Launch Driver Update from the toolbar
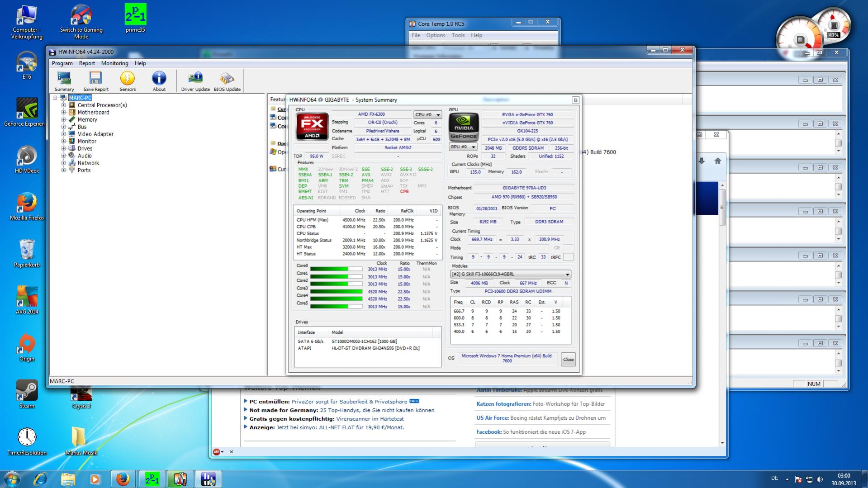 pos(195,81)
